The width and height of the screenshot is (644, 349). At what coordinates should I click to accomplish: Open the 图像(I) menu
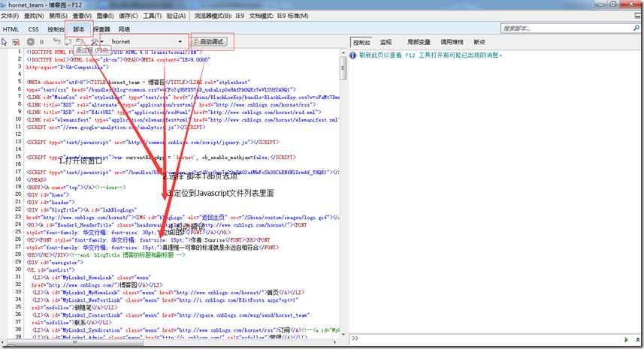(x=105, y=16)
